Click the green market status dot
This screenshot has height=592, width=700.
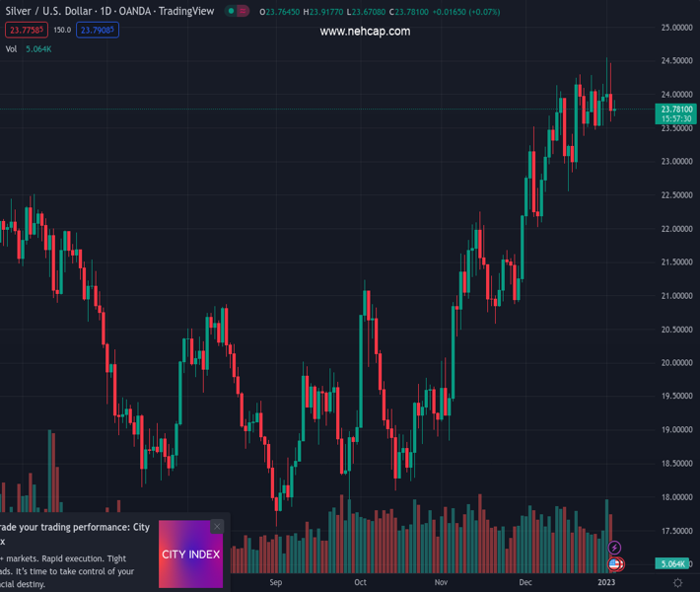231,11
